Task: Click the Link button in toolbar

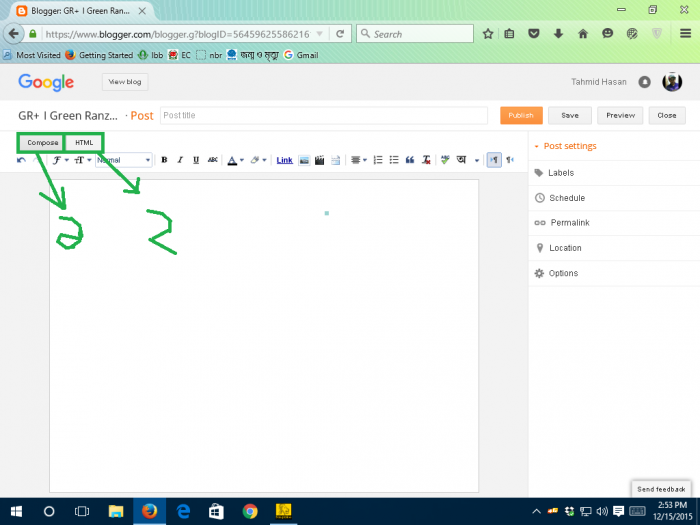Action: tap(284, 160)
